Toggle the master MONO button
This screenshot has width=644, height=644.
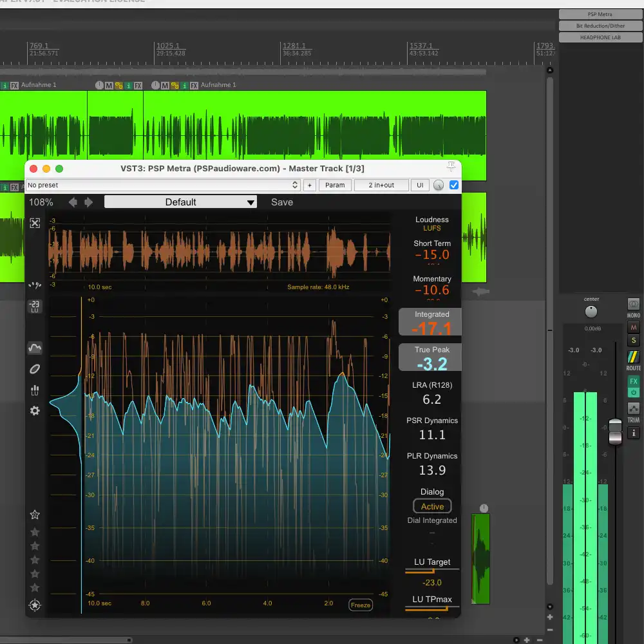pos(634,305)
